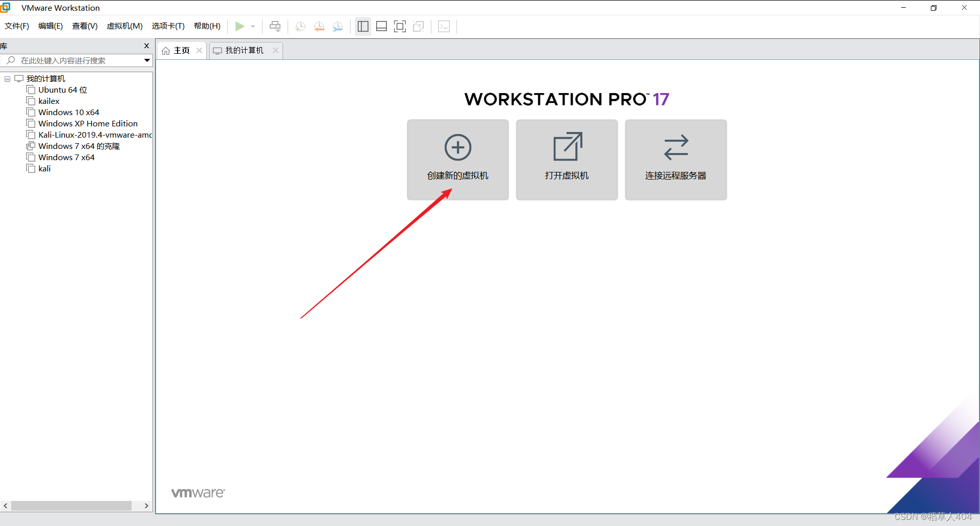Select the kali virtual machine
The width and height of the screenshot is (980, 526).
[x=45, y=169]
